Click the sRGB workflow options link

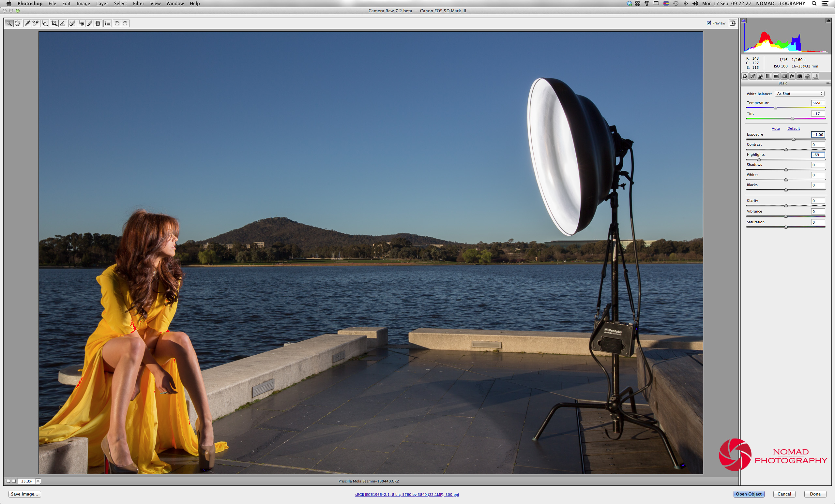[x=407, y=495]
